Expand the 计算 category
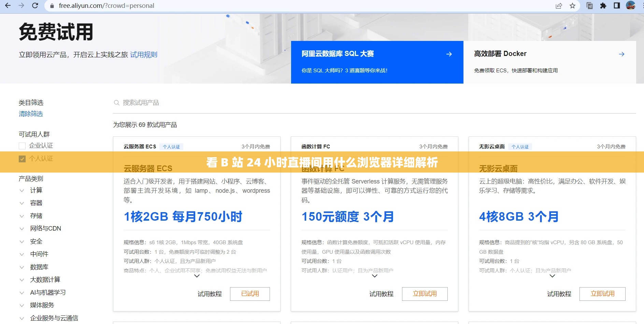Image resolution: width=644 pixels, height=324 pixels. tap(22, 190)
